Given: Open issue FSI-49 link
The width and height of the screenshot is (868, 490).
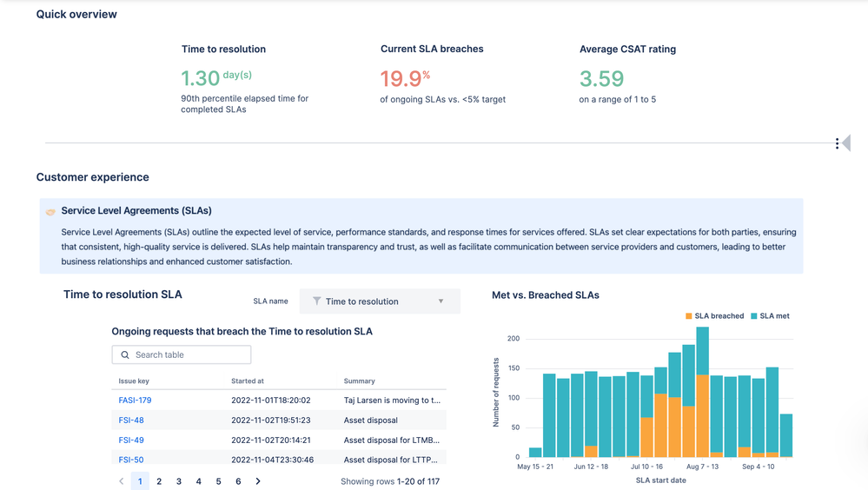Looking at the screenshot, I should tap(131, 440).
